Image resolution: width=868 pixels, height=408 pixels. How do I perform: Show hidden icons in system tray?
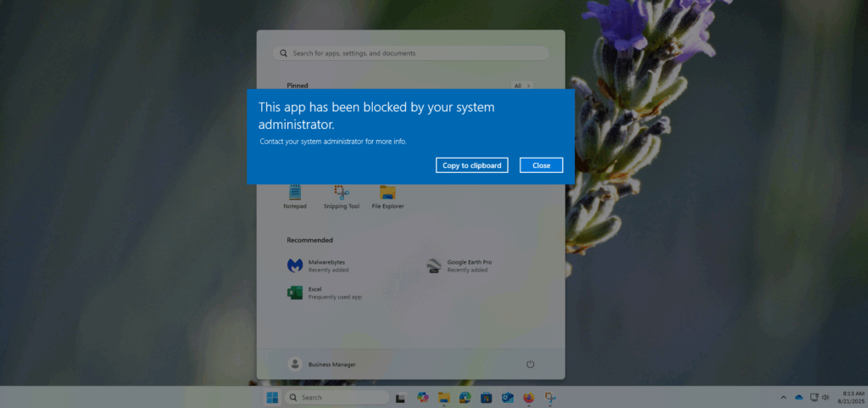(783, 397)
